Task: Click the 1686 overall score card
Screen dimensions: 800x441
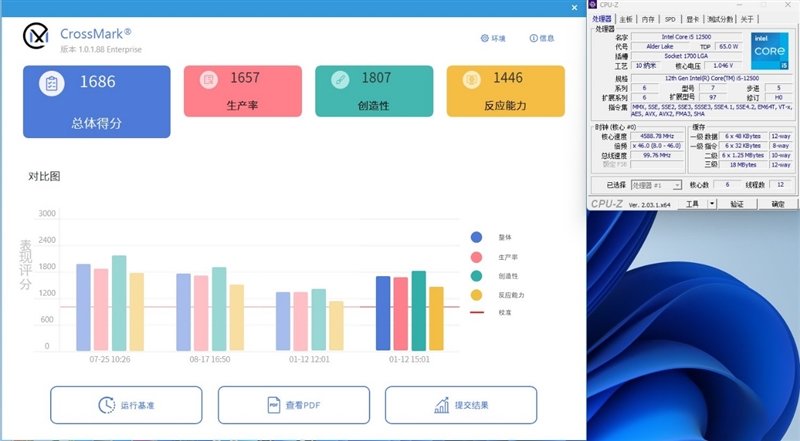Action: coord(96,102)
